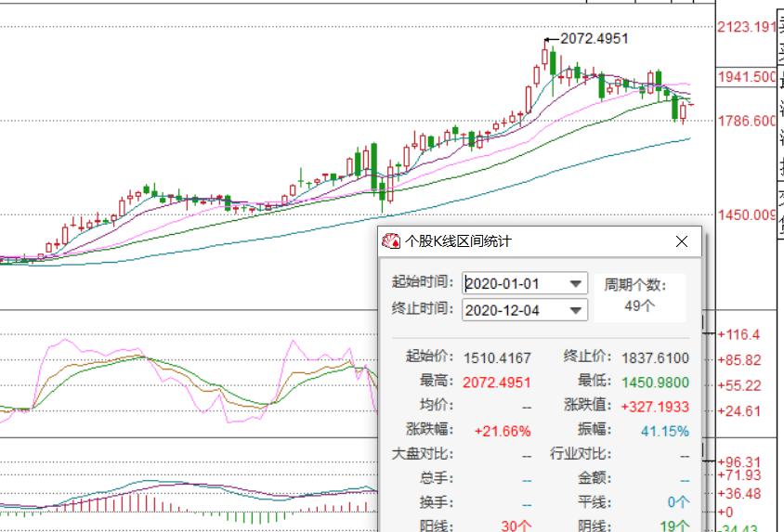This screenshot has width=784, height=532.
Task: Click the 2072.4951 high price marker arrow
Action: click(552, 40)
